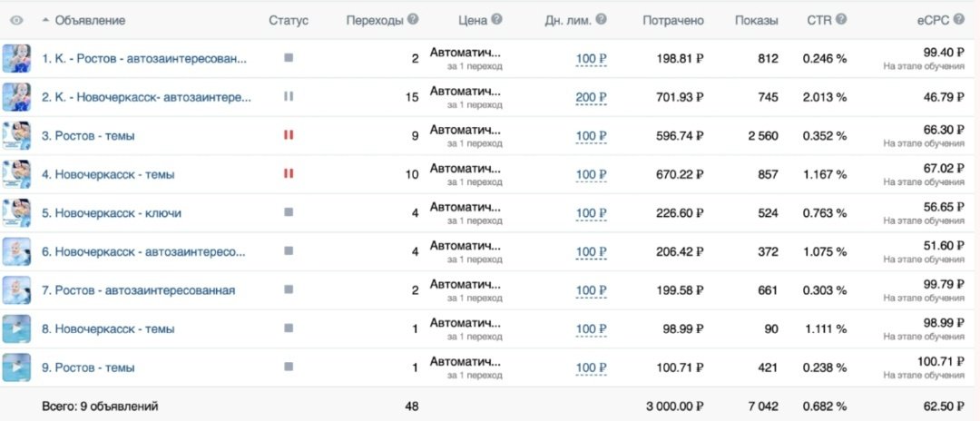Edit 200 ₽ daily limit of ad 2
Image resolution: width=980 pixels, height=421 pixels.
(591, 97)
